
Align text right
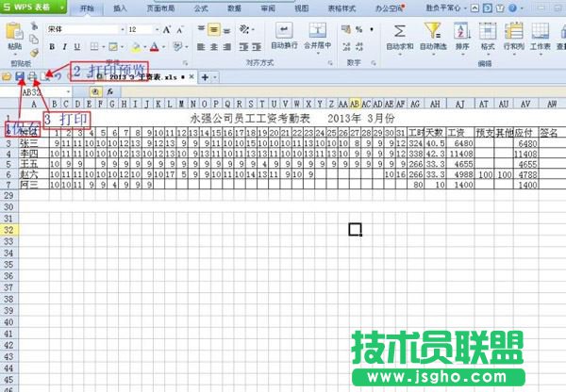pos(227,47)
